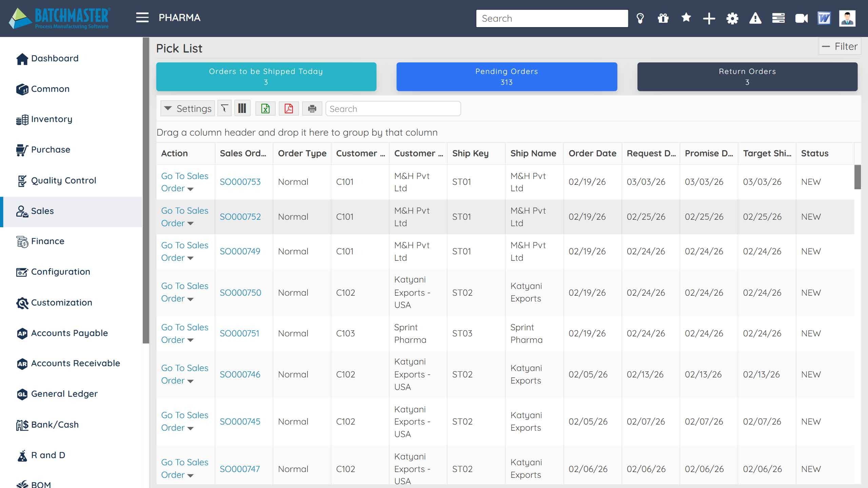Toggle the hamburger navigation menu
868x488 pixels.
click(x=142, y=18)
